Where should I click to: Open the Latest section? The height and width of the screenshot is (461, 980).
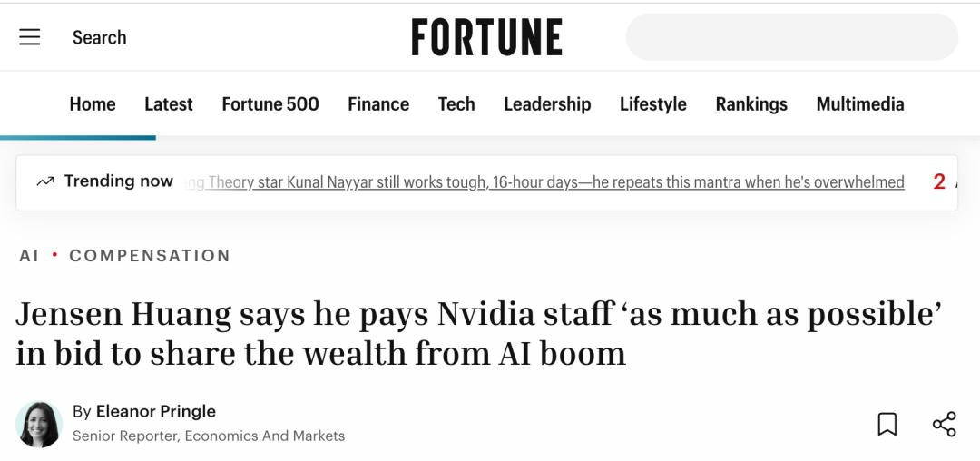pos(169,103)
